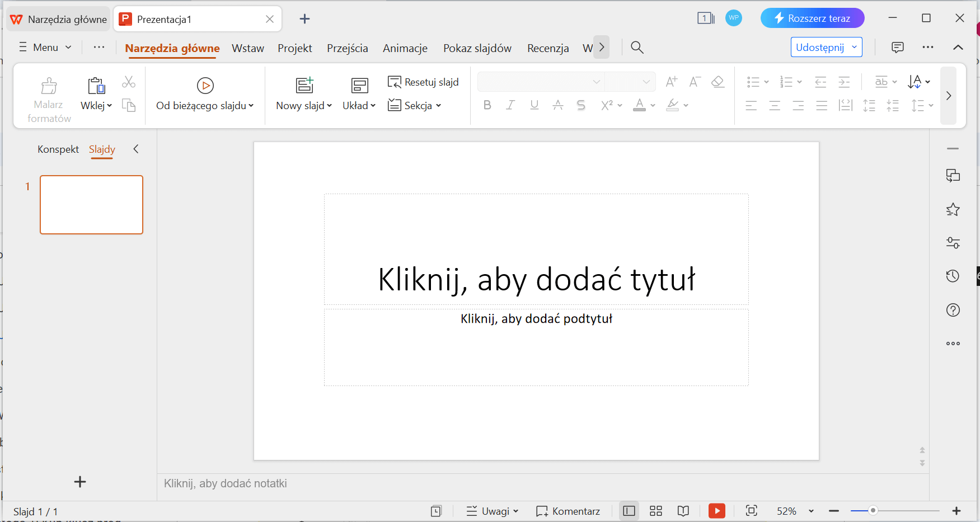Open the Układ layout dropdown
980x522 pixels.
359,105
